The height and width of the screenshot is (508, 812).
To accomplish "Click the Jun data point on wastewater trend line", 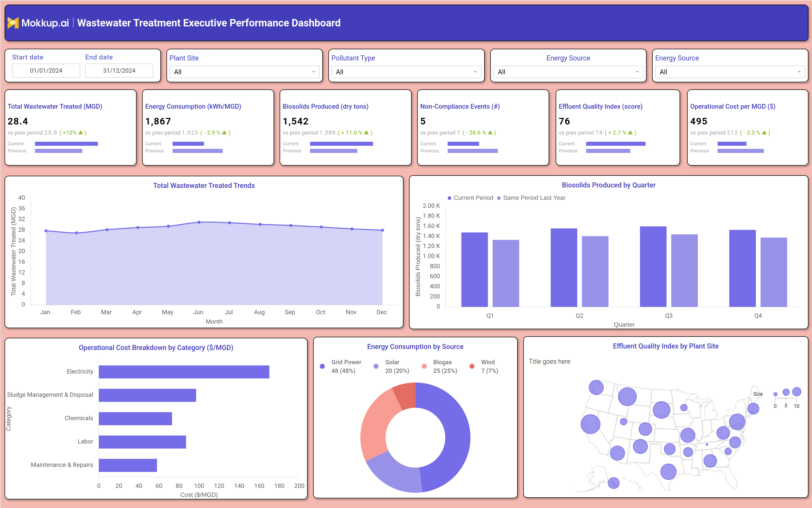I will tap(199, 222).
